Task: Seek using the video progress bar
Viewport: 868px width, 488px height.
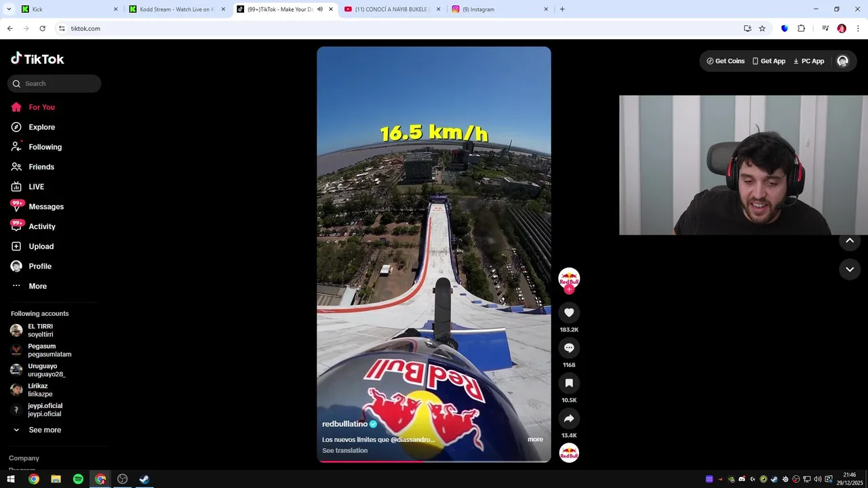Action: pyautogui.click(x=434, y=462)
